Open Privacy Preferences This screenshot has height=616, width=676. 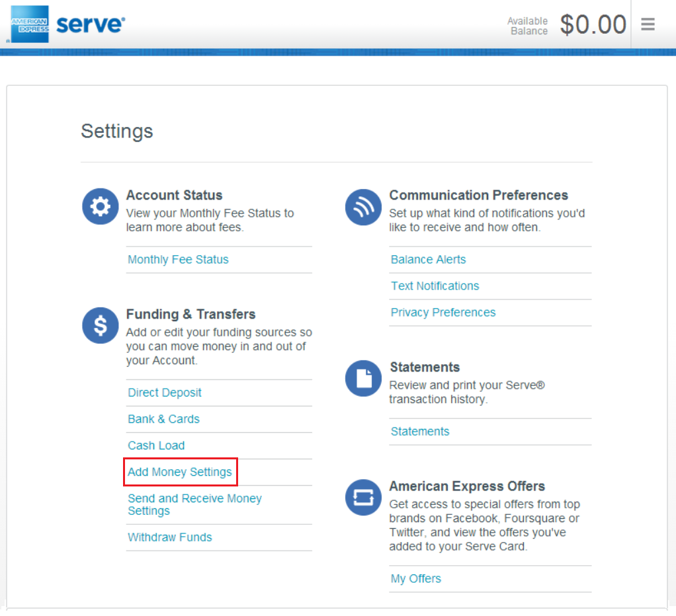coord(443,312)
